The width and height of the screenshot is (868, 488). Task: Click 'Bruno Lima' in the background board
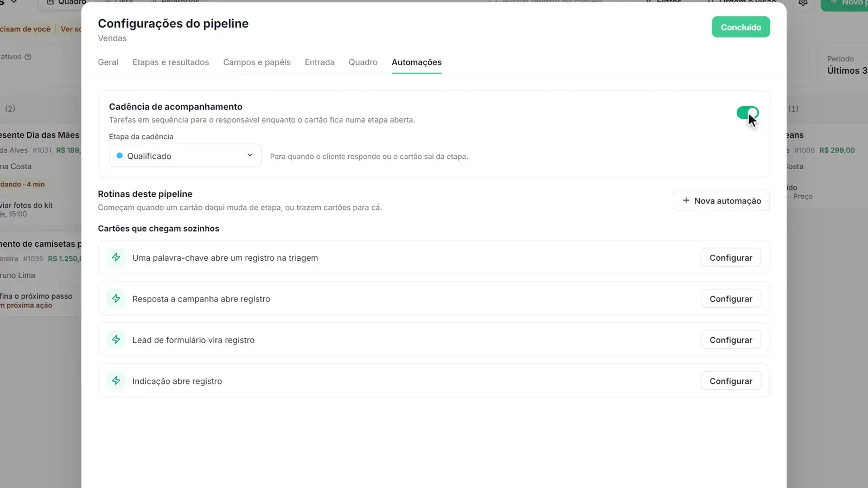click(17, 275)
